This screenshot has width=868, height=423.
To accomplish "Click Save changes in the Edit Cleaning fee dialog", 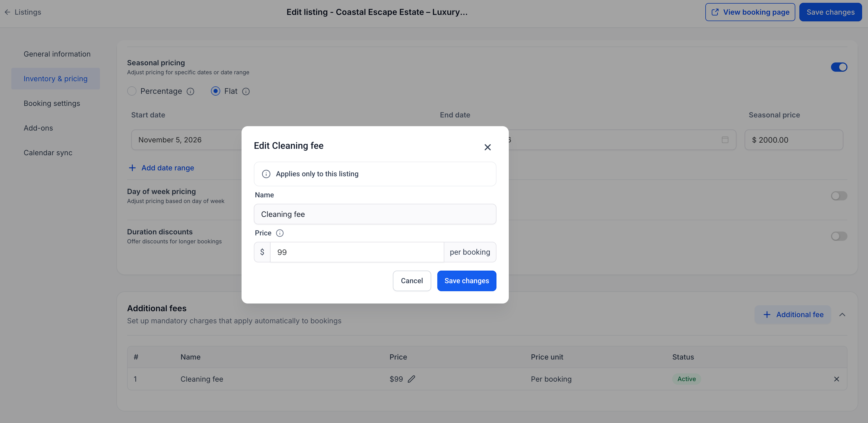I will click(467, 281).
